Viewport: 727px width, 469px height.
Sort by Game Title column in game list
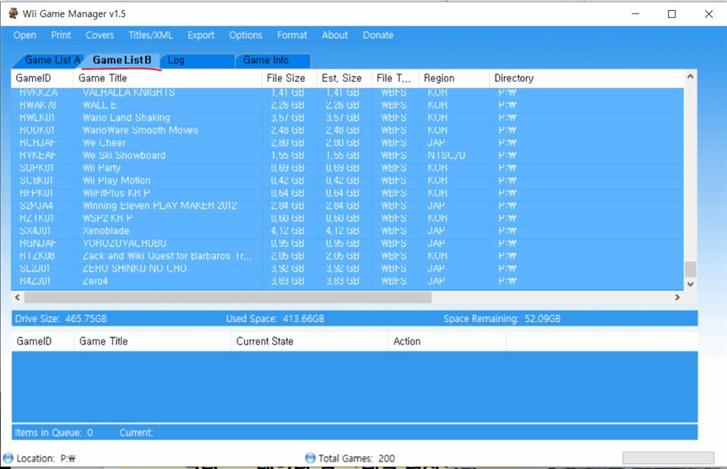click(167, 78)
